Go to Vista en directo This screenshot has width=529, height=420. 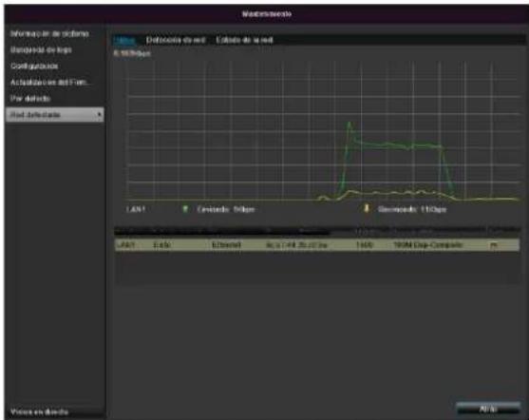pos(39,411)
